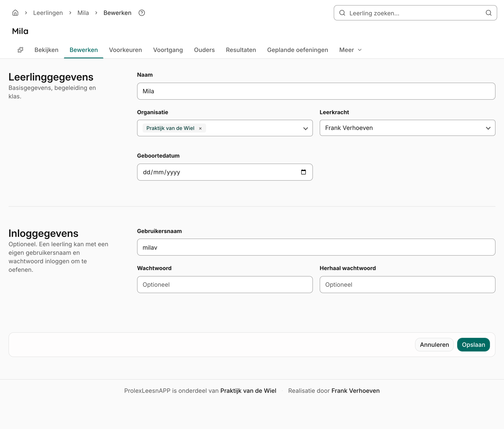
Task: Open the Geplande oefeningen tab
Action: click(298, 50)
